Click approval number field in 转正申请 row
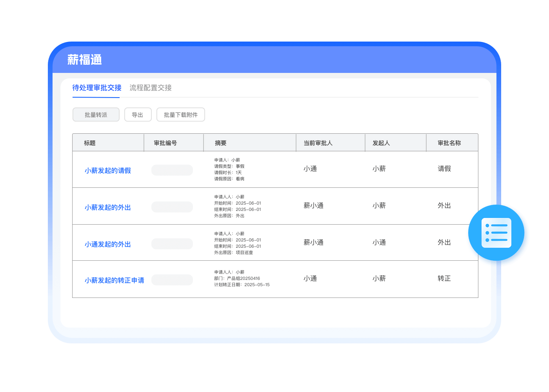This screenshot has height=392, width=549. pos(172,280)
